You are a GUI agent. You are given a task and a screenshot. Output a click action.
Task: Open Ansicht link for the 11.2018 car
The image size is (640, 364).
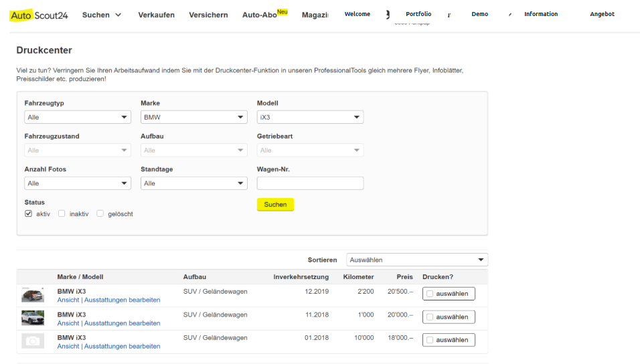(68, 323)
